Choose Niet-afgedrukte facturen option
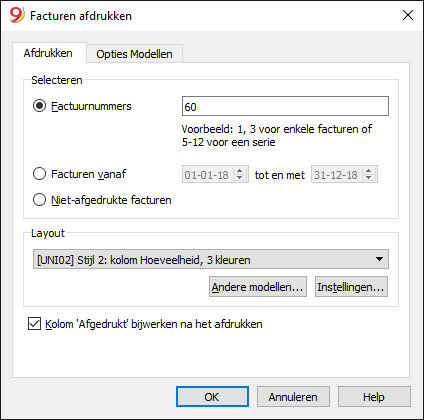Image resolution: width=424 pixels, height=420 pixels. click(39, 200)
